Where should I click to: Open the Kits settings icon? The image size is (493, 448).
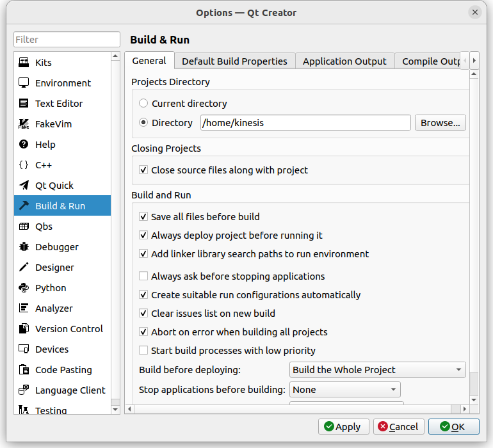(24, 62)
